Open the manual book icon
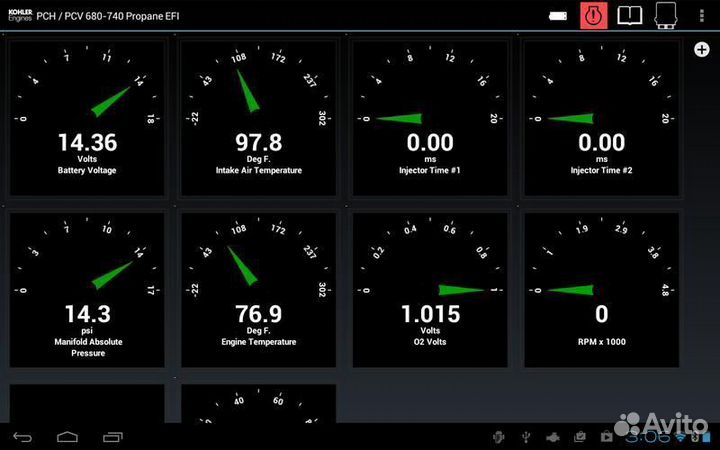The image size is (720, 450). point(629,15)
